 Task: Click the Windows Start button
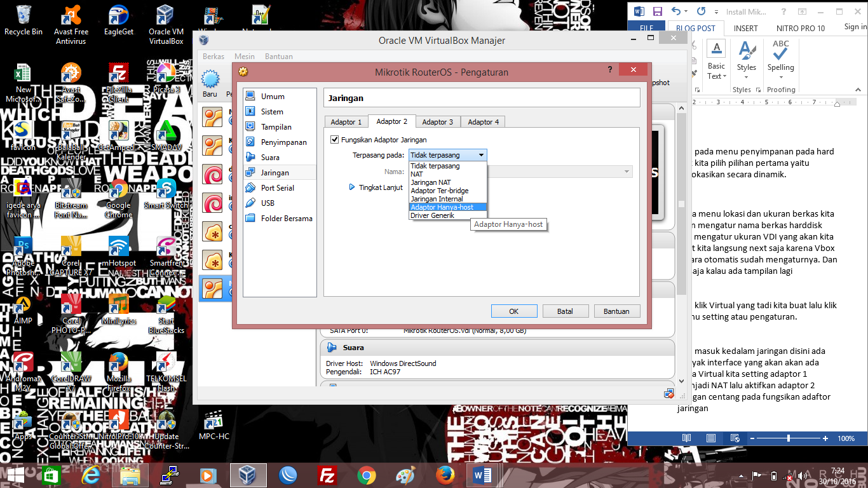(x=15, y=475)
